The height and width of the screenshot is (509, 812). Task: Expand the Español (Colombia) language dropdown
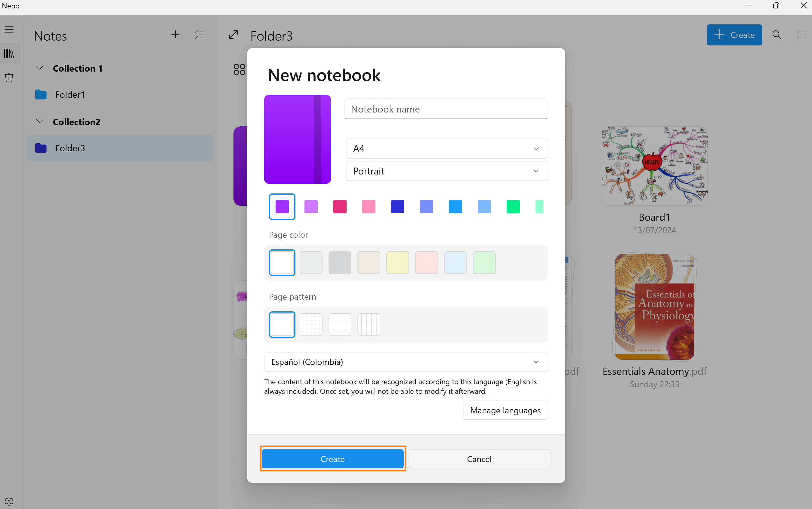point(406,362)
